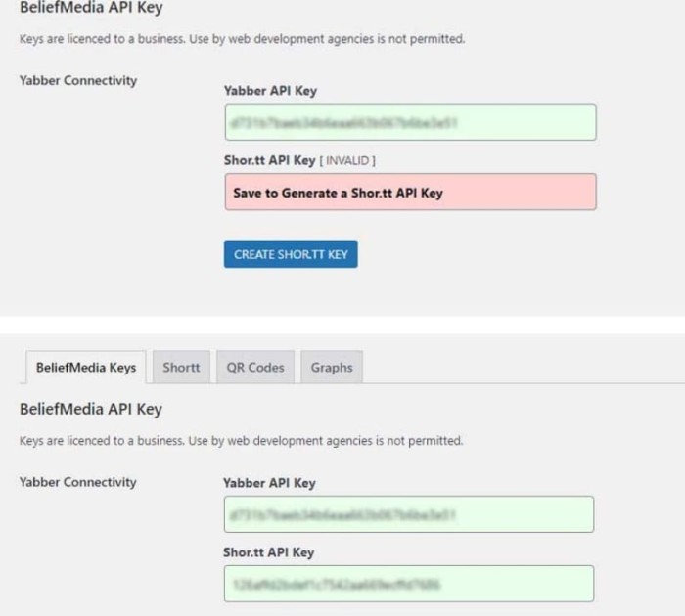Click BeliefMedia API Key heading below the tabs
This screenshot has height=616, width=685.
pos(91,409)
